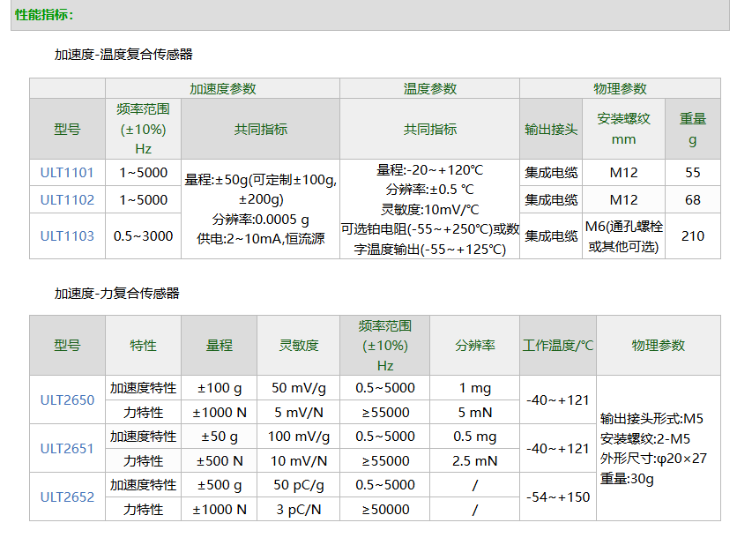Click the ≥50000 frequency cell
The height and width of the screenshot is (560, 752).
[385, 510]
